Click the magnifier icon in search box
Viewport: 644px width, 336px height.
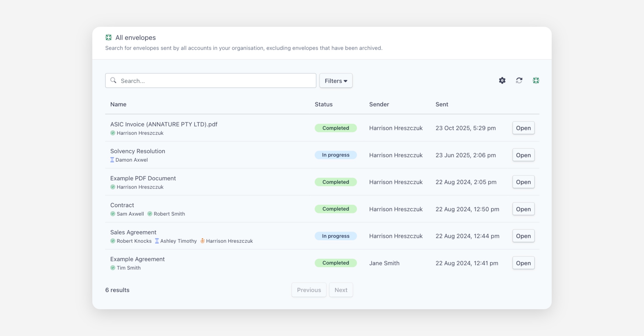(113, 80)
